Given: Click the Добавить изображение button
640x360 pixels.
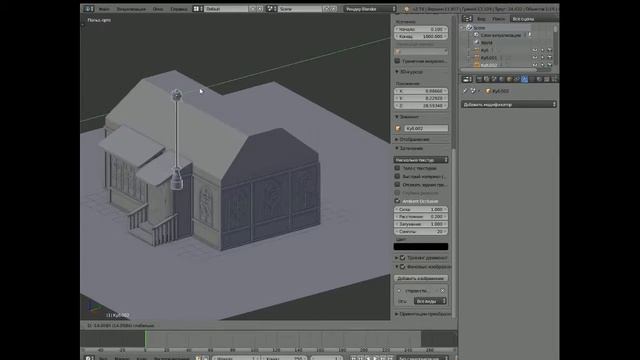Looking at the screenshot, I should pos(421,278).
